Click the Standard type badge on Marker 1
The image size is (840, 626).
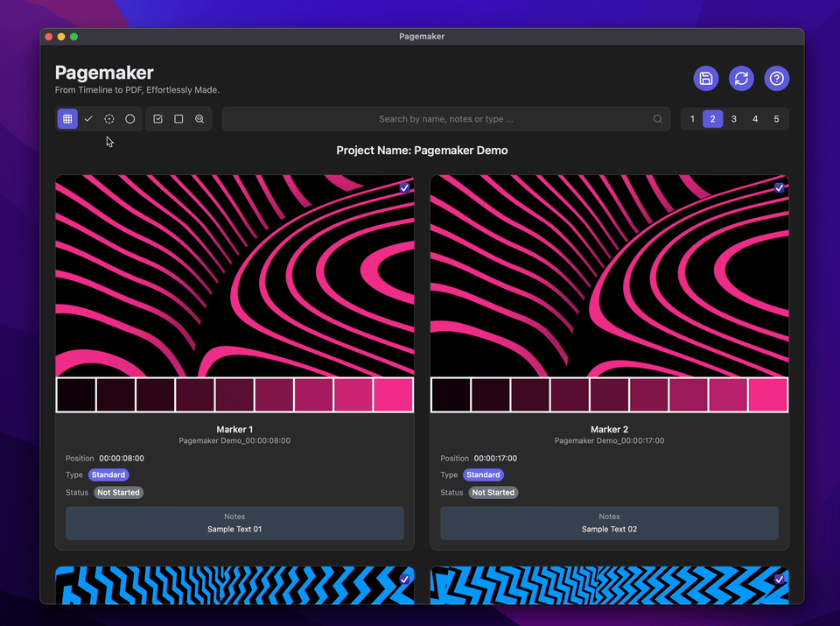click(x=108, y=475)
